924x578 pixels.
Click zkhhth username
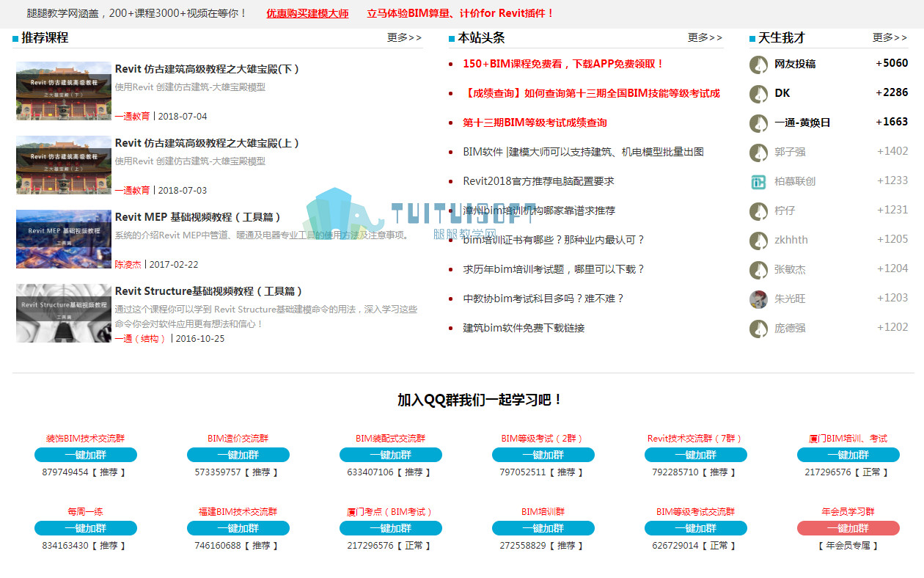tap(791, 240)
